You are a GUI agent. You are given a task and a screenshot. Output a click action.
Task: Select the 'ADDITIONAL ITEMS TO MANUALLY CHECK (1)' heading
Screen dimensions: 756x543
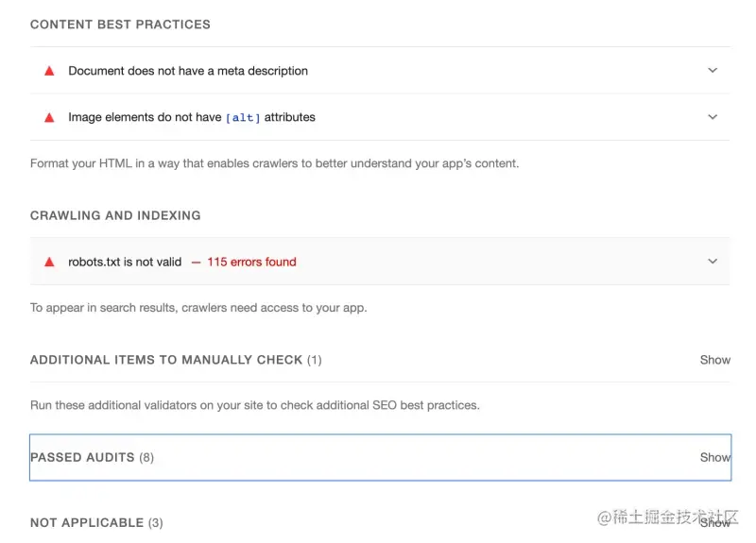pos(176,360)
